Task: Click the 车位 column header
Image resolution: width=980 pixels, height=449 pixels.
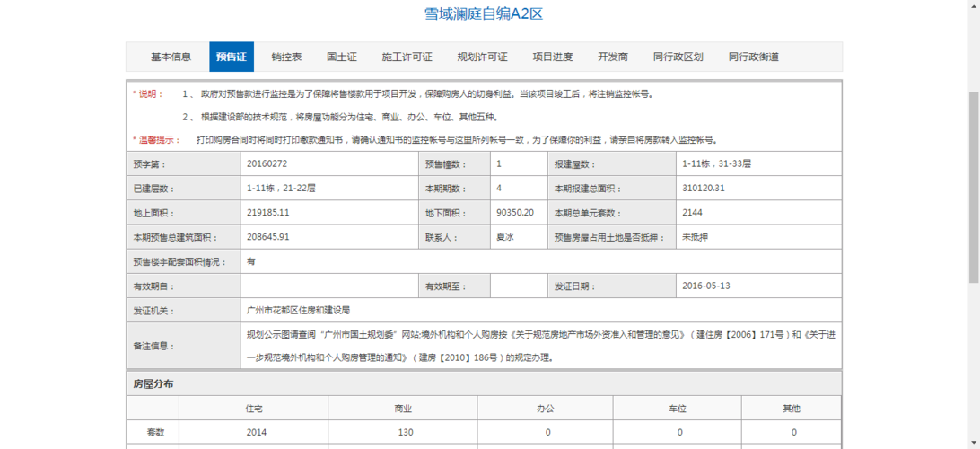Action: coord(677,409)
